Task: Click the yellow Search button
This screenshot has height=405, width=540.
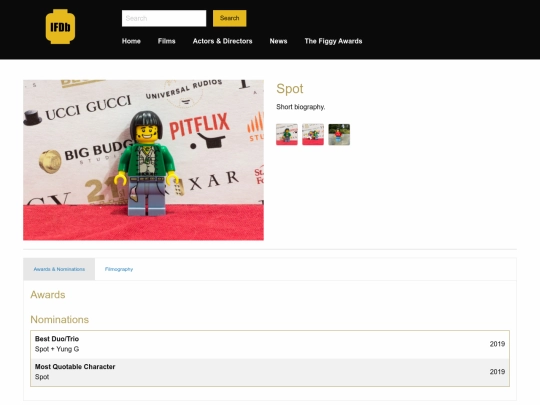Action: coord(229,18)
